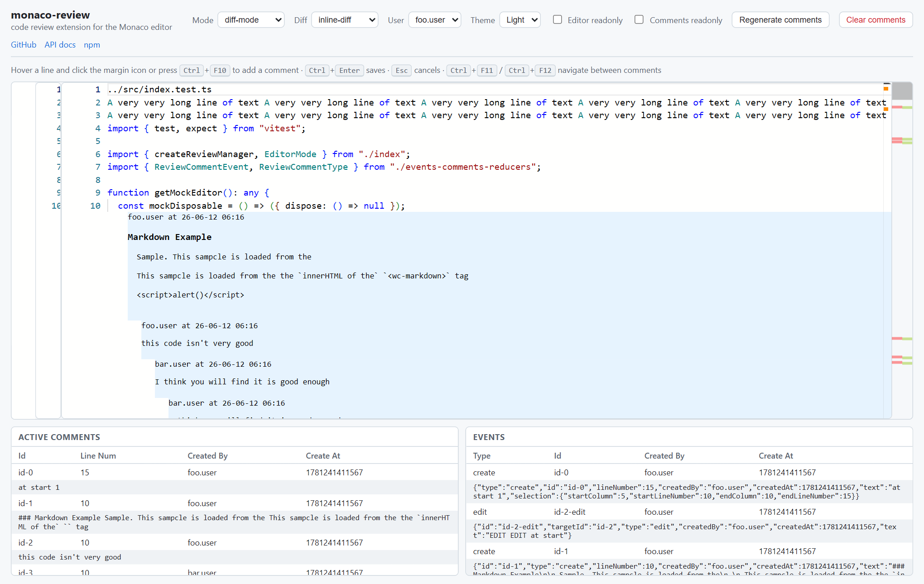
Task: Click the create id-0 event row
Action: [689, 473]
